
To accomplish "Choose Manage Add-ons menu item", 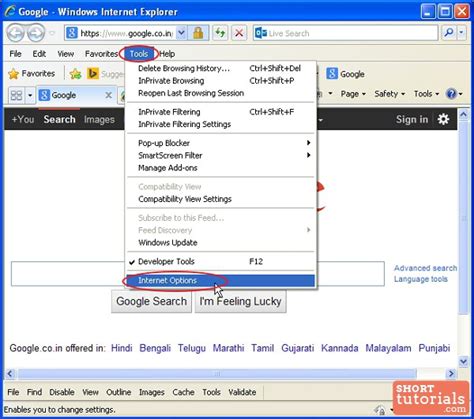I will coord(220,168).
